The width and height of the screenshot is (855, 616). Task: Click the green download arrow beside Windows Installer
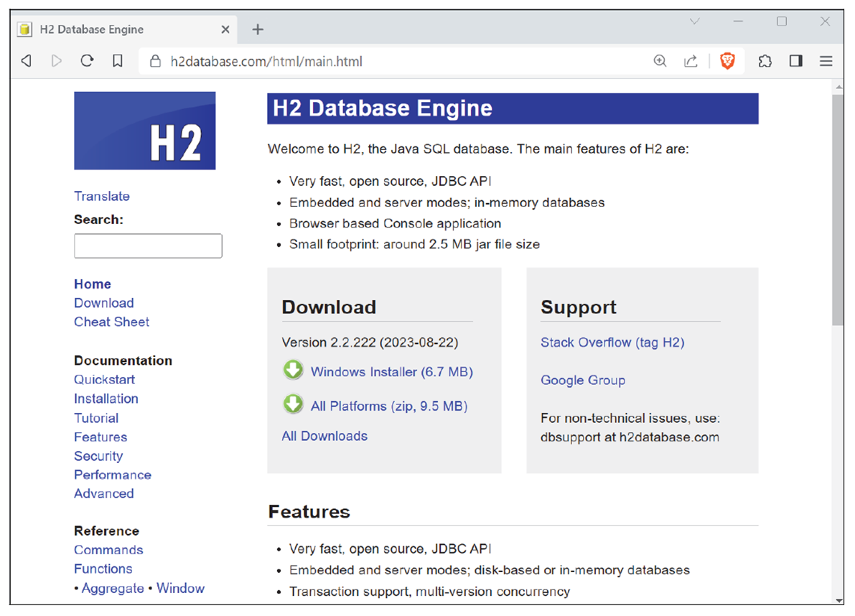(293, 371)
